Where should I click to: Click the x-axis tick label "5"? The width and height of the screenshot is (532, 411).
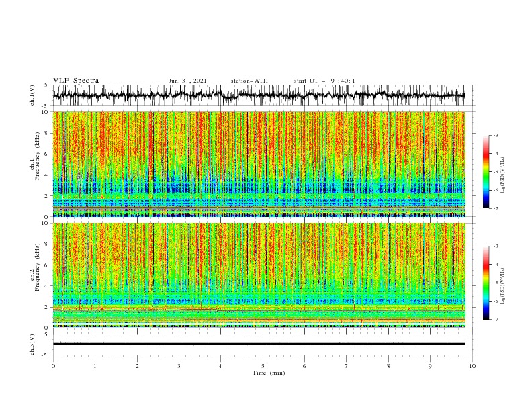pos(263,366)
